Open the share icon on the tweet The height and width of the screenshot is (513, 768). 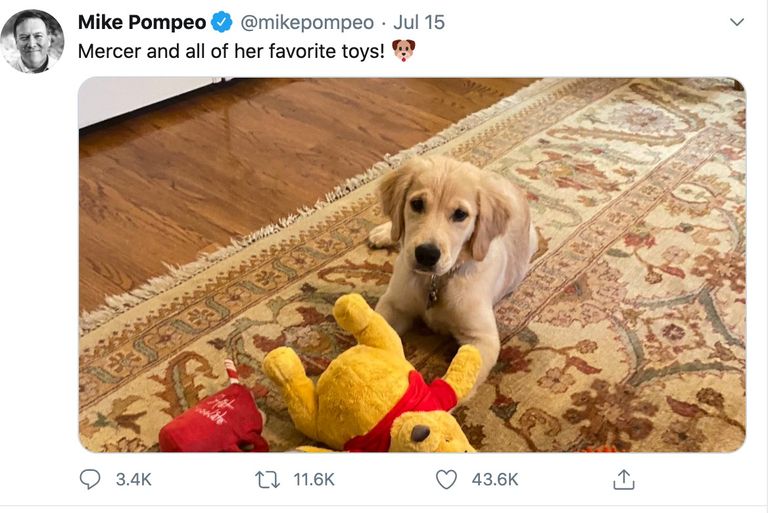coord(623,479)
